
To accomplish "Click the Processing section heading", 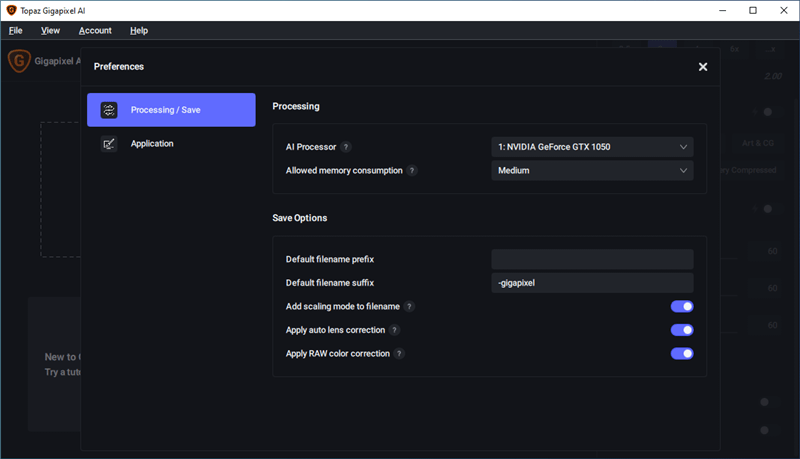I will 296,106.
